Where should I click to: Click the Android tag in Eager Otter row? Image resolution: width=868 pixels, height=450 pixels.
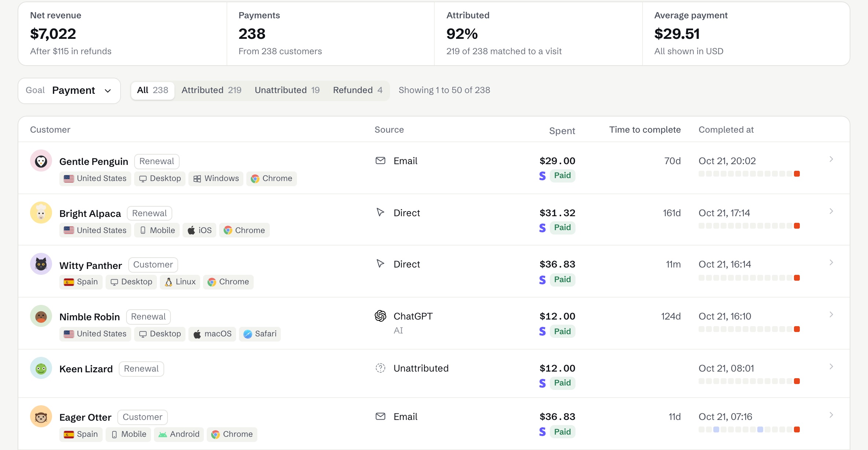[179, 434]
